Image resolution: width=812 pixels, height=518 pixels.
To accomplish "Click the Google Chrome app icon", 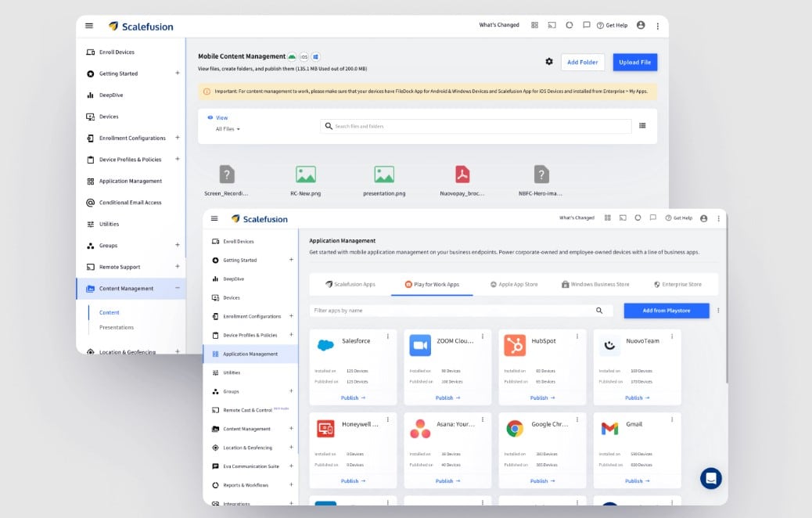I will pos(515,428).
